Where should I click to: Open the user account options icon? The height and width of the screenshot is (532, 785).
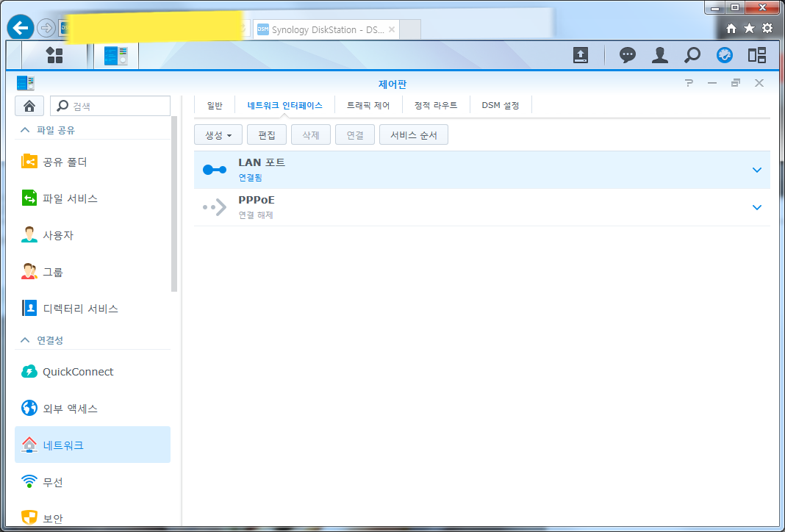point(659,54)
